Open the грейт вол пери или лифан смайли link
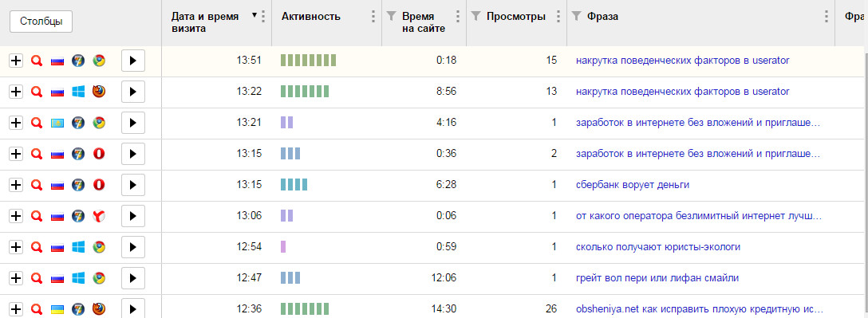 coord(657,277)
